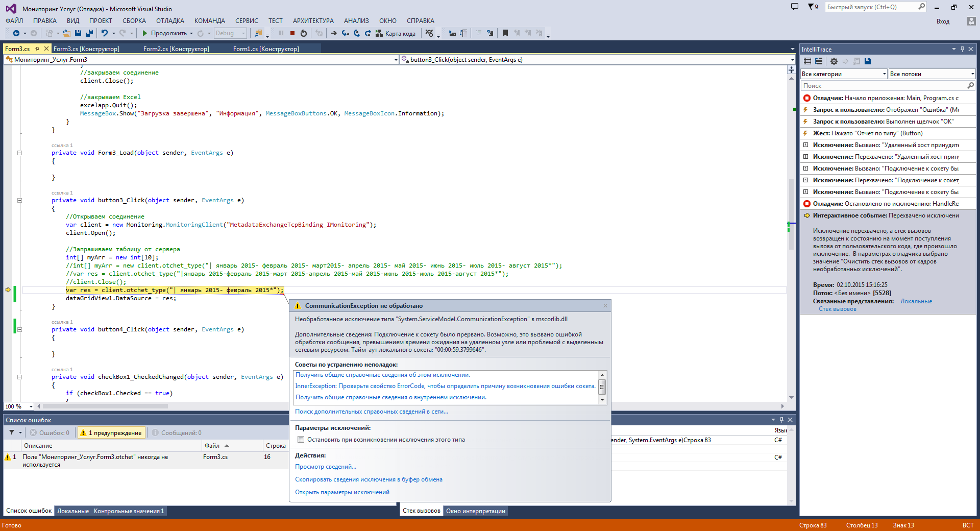Viewport: 980px width, 531px height.
Task: Open notifications flag showing 9
Action: pos(813,7)
